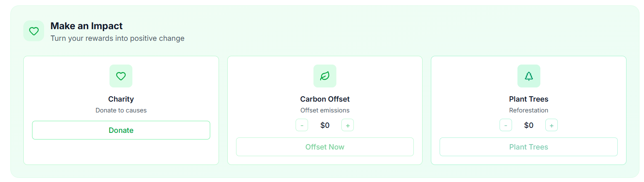Decrease the Carbon Offset amount with minus
The height and width of the screenshot is (182, 644).
click(302, 125)
